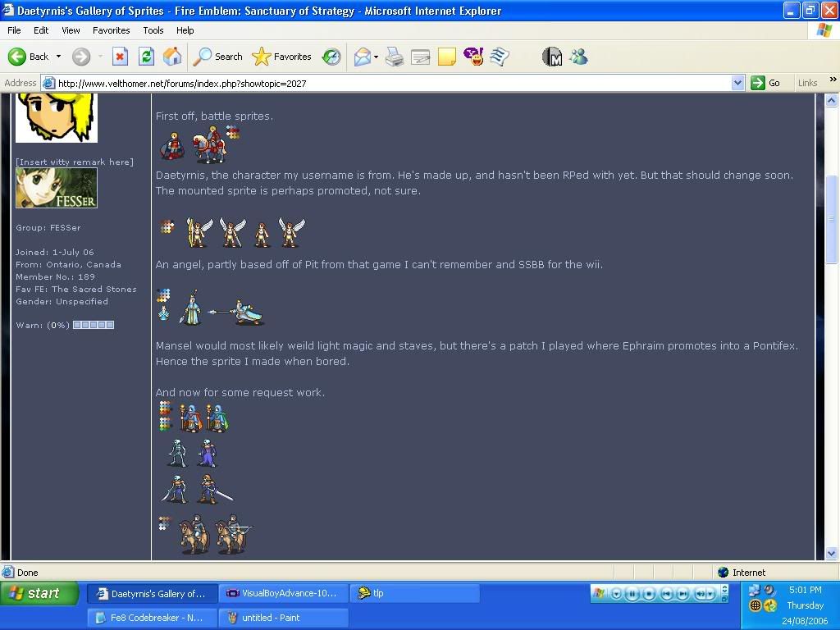840x630 pixels.
Task: Click the FESSer group badge image
Action: [x=57, y=188]
